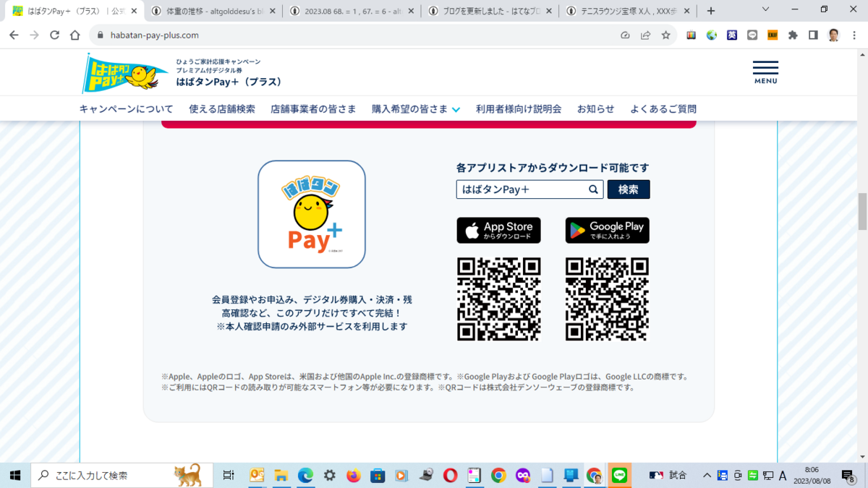Click the page vertical scrollbar thumb
Image resolution: width=868 pixels, height=488 pixels.
[861, 211]
